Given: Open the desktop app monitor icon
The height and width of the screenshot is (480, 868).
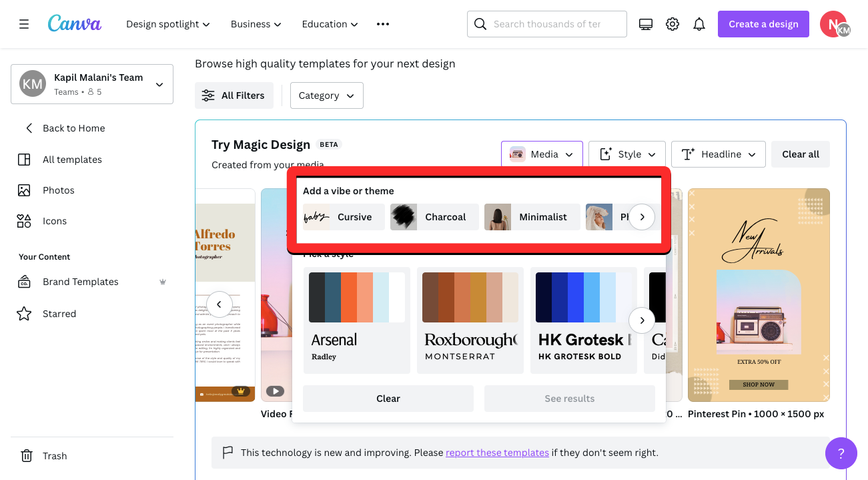Looking at the screenshot, I should (x=645, y=24).
